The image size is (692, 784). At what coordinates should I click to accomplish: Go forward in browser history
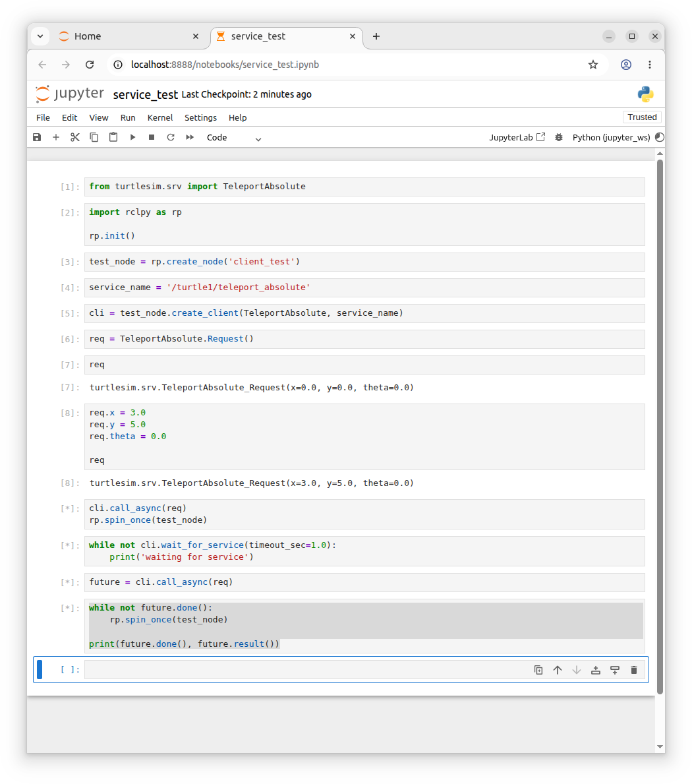(x=66, y=65)
